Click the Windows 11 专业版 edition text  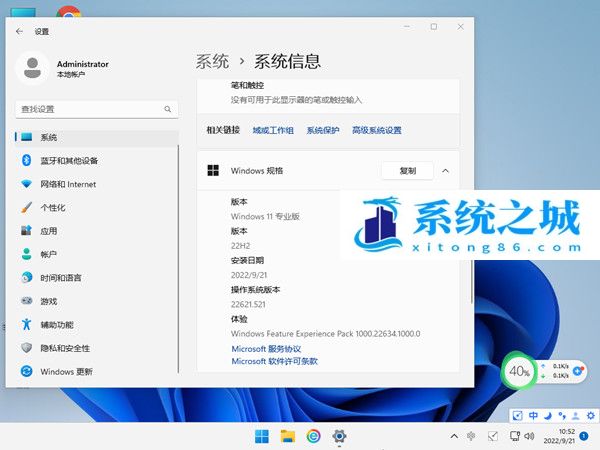(265, 216)
